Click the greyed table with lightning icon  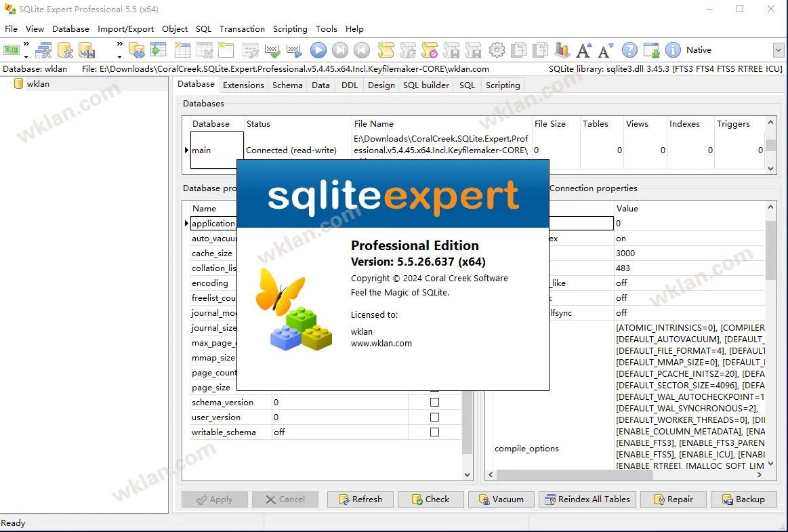(x=250, y=49)
